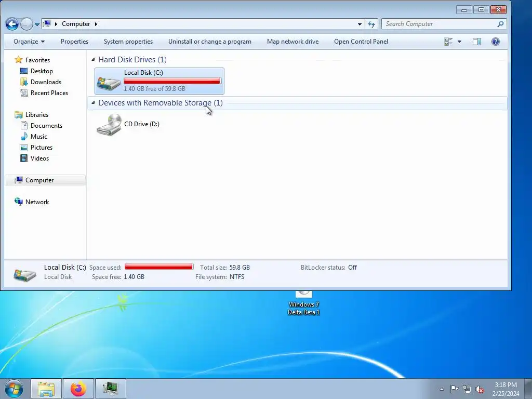This screenshot has height=399, width=532.
Task: Open the Documents library
Action: (46, 126)
